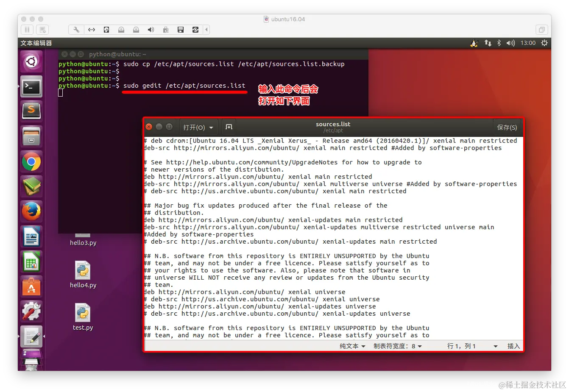The width and height of the screenshot is (569, 392).
Task: Launch Google Chrome from the launcher
Action: [x=31, y=161]
